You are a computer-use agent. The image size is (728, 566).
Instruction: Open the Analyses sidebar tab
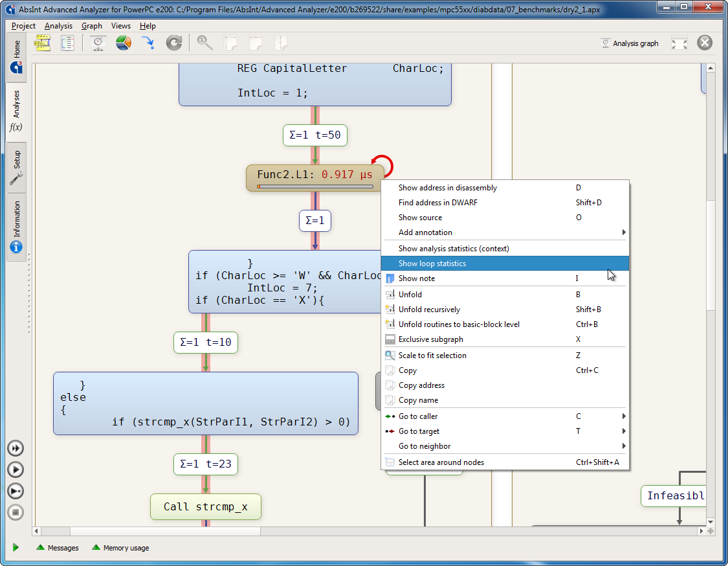click(x=16, y=111)
